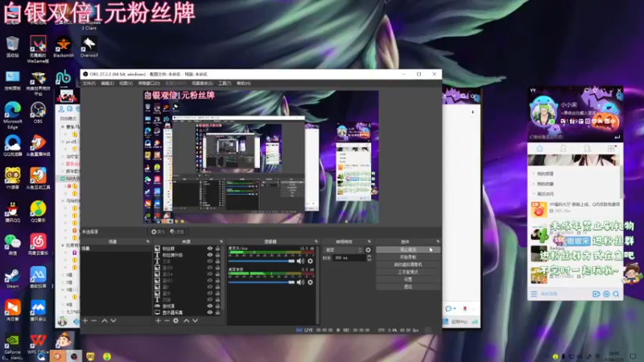Open 场景集合(S) menu in OBS
This screenshot has width=644, height=362.
tap(202, 84)
